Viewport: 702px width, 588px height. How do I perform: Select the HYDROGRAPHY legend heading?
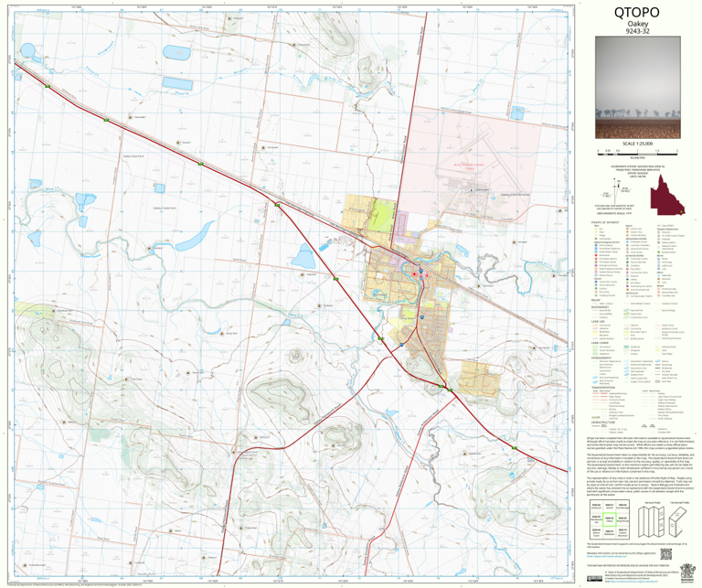601,358
